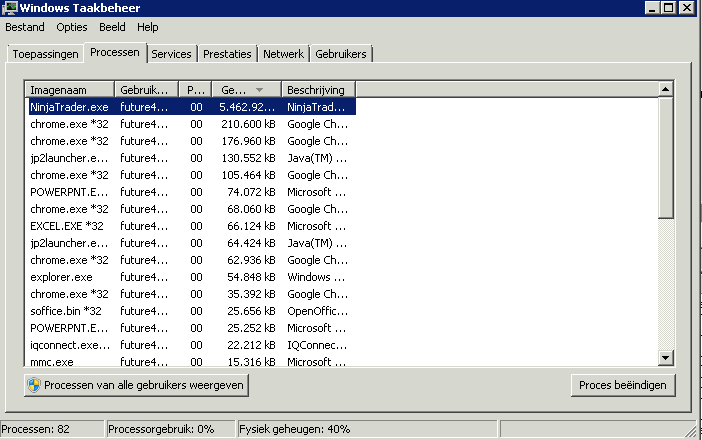Select chrome.exe row using 68.060 kB
The width and height of the screenshot is (702, 440).
192,209
